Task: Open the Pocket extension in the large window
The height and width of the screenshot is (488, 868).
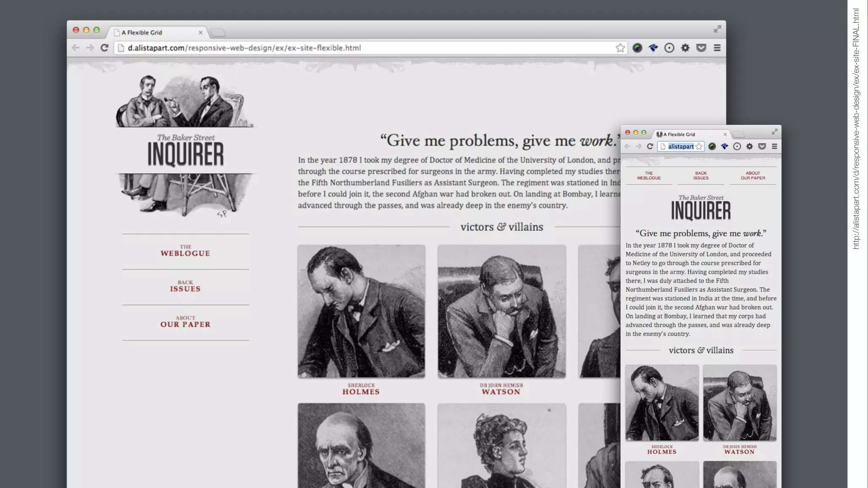Action: point(701,48)
